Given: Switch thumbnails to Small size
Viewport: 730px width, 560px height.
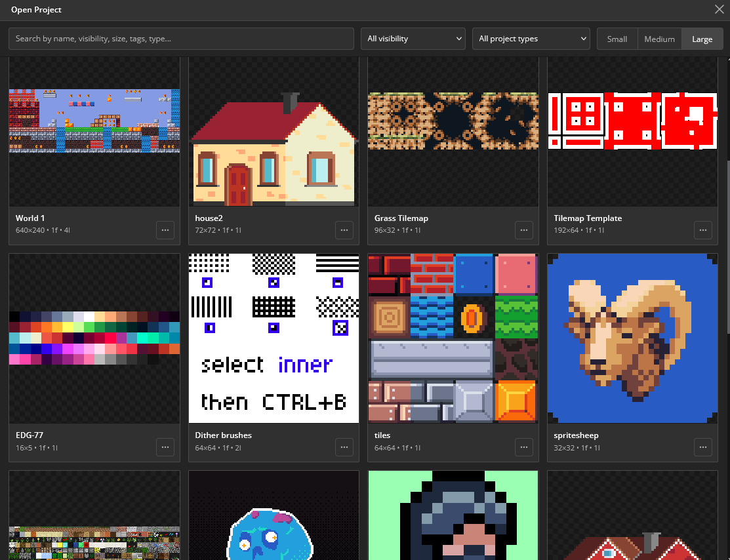Looking at the screenshot, I should pos(617,39).
